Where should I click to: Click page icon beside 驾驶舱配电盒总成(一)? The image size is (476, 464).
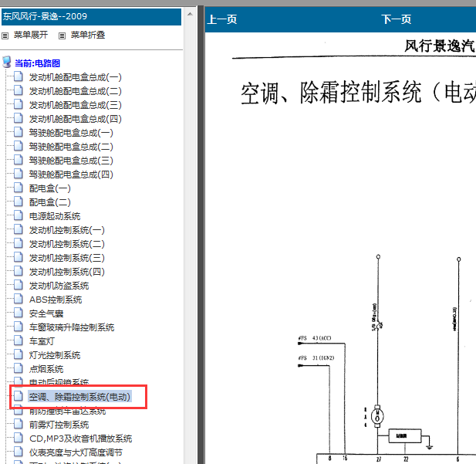click(19, 132)
